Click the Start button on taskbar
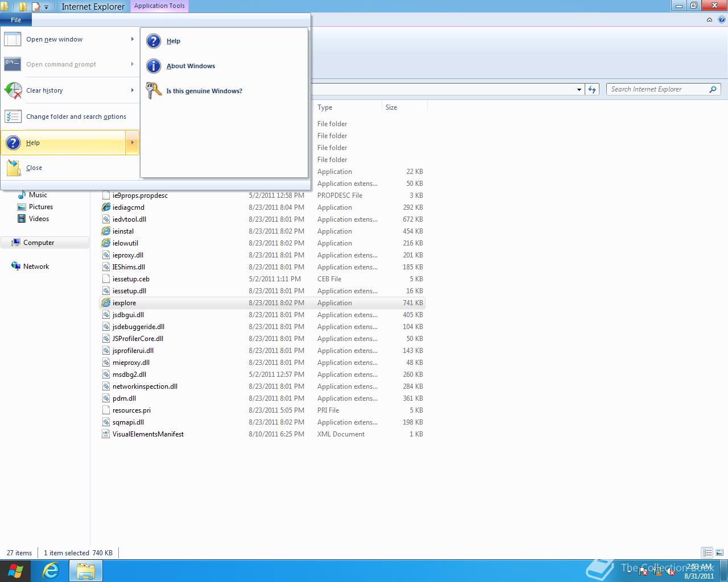The width and height of the screenshot is (728, 582). point(16,571)
